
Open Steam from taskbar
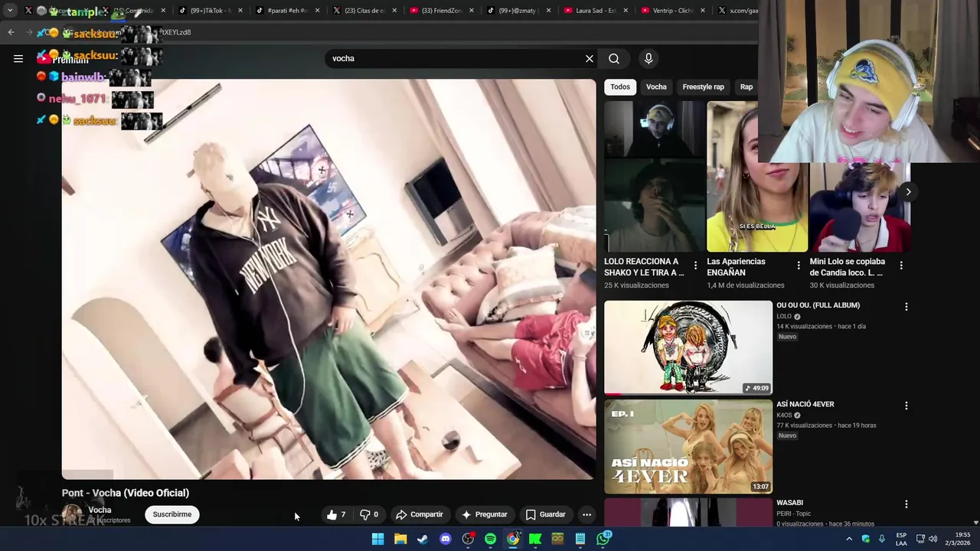423,539
